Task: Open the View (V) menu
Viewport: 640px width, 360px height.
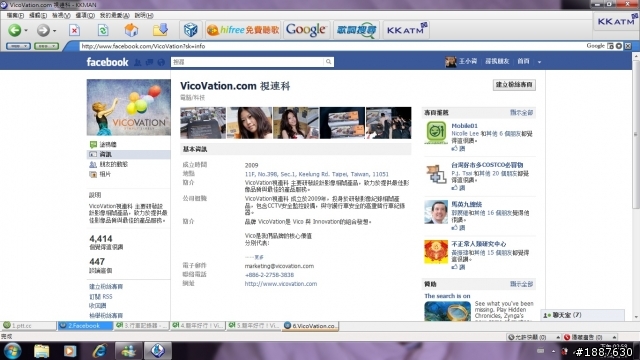Action: pyautogui.click(x=61, y=16)
